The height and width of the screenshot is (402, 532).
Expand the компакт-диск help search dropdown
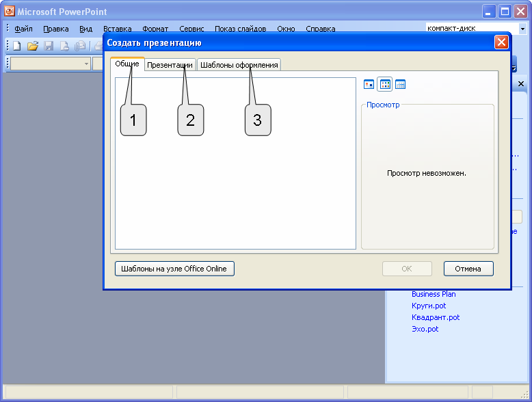tap(522, 29)
